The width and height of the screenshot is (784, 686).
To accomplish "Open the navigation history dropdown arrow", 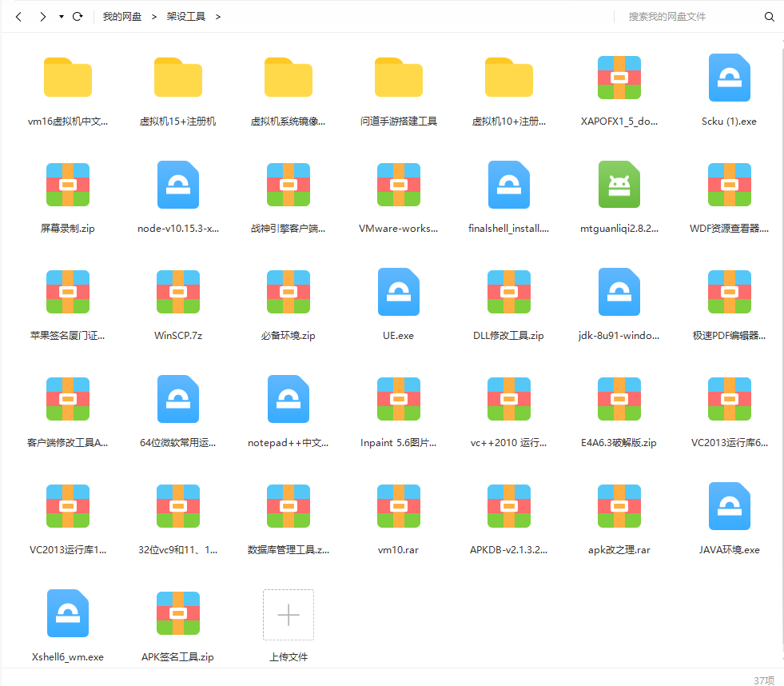I will [x=62, y=17].
